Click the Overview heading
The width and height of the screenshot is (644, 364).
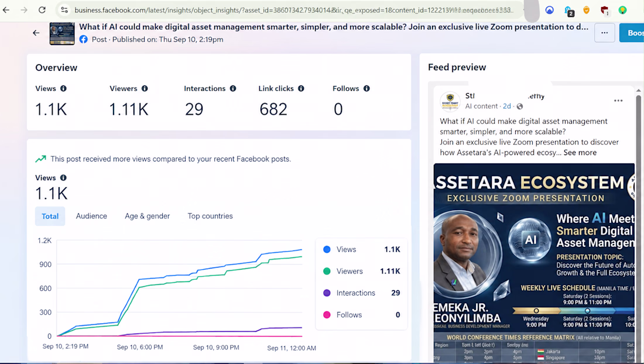coord(56,68)
